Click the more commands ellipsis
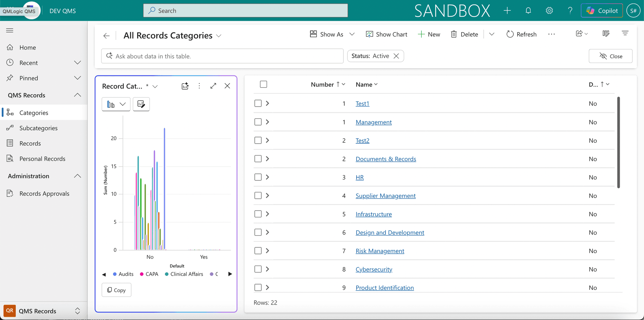Viewport: 644px width, 320px height. tap(551, 34)
